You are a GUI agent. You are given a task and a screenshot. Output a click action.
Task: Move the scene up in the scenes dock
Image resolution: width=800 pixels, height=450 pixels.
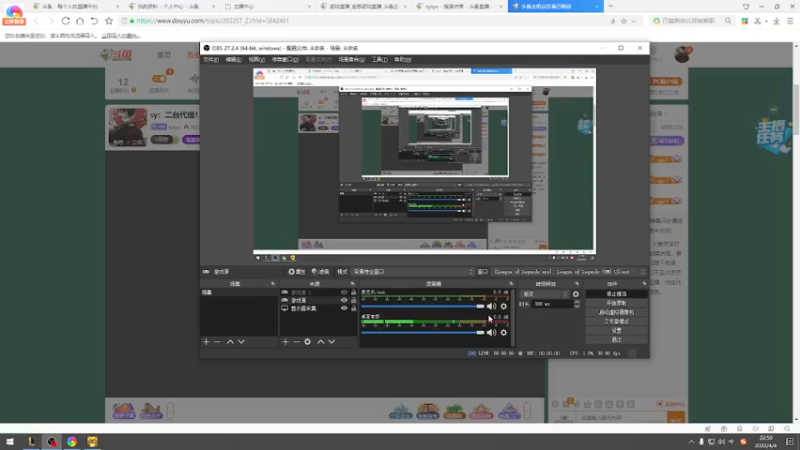point(230,341)
